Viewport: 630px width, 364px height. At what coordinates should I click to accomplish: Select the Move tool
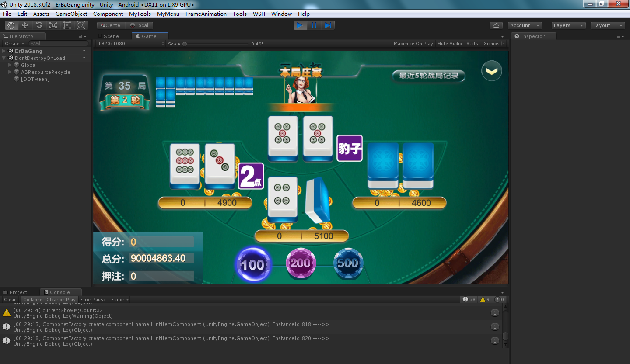[x=25, y=25]
